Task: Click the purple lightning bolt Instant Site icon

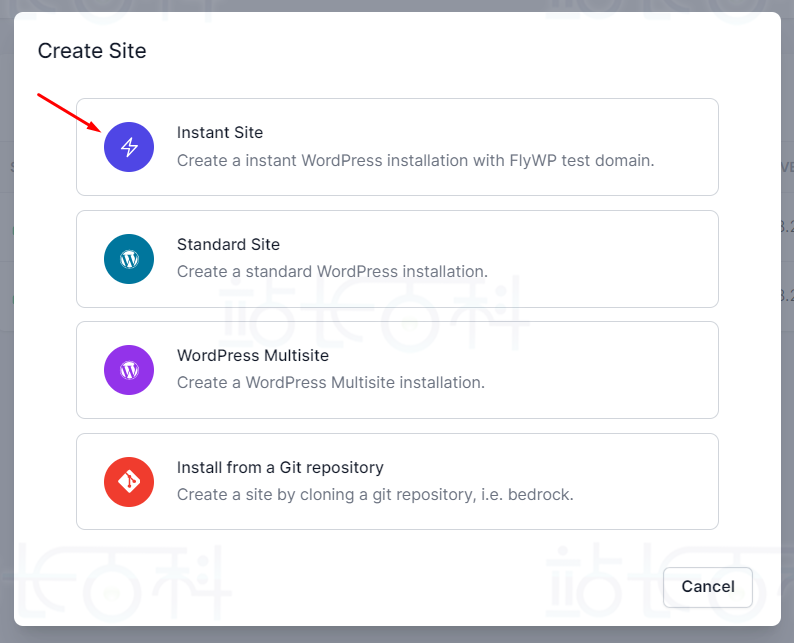Action: tap(129, 147)
